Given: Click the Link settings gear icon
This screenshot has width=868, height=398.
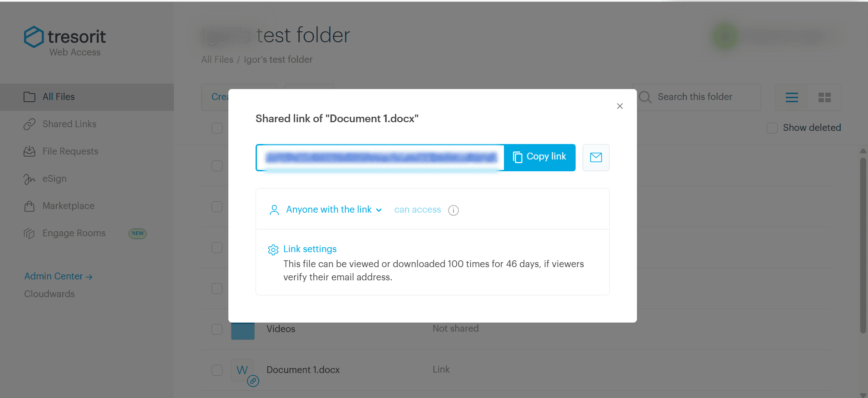Looking at the screenshot, I should pos(273,250).
